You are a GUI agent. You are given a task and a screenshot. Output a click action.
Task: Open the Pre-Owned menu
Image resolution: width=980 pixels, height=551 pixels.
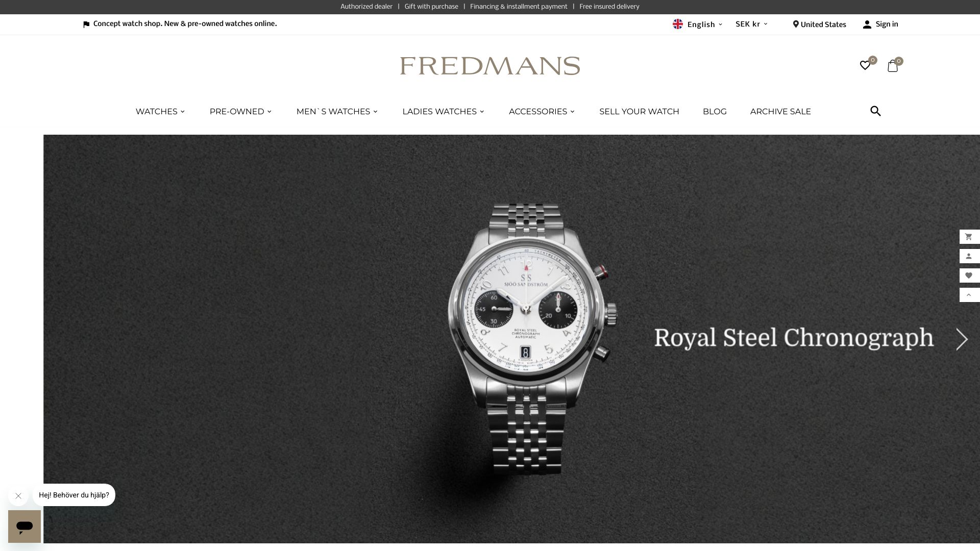(240, 112)
